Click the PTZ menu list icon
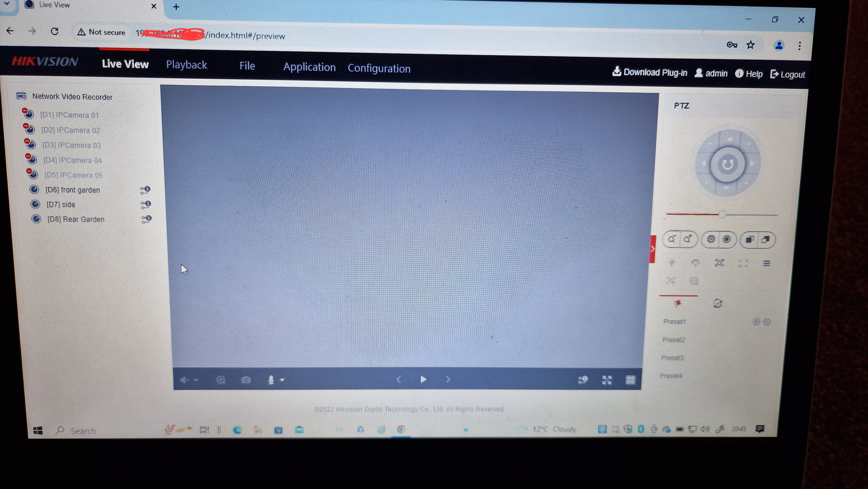 coord(766,263)
